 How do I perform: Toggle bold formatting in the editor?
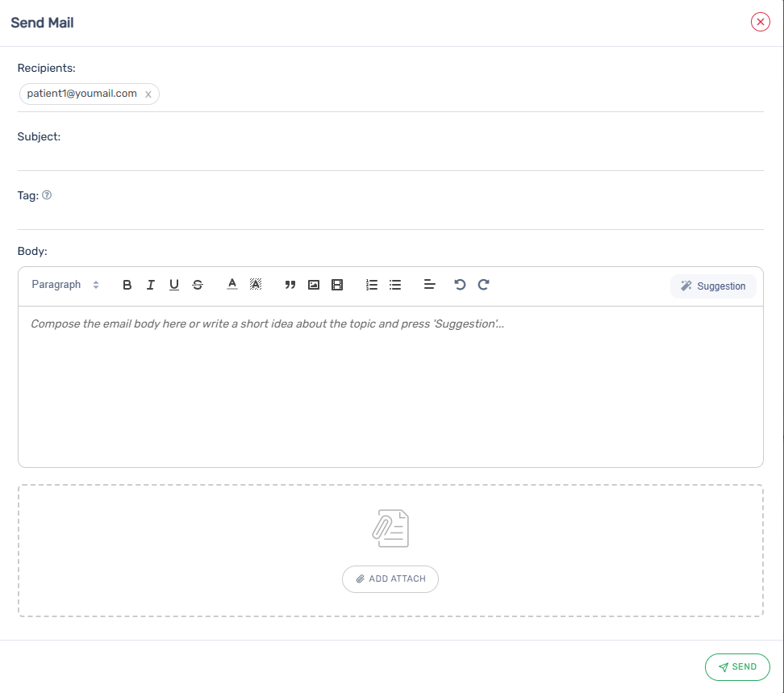point(127,285)
